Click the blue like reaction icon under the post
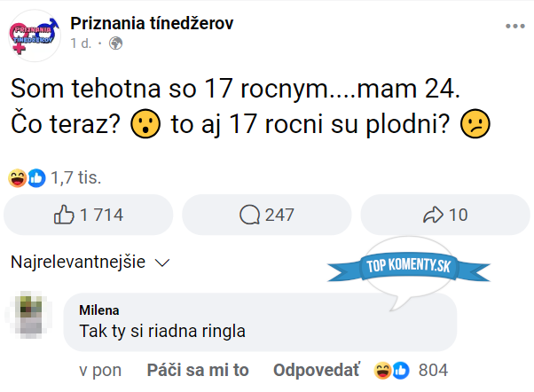The height and width of the screenshot is (392, 534). pyautogui.click(x=35, y=178)
